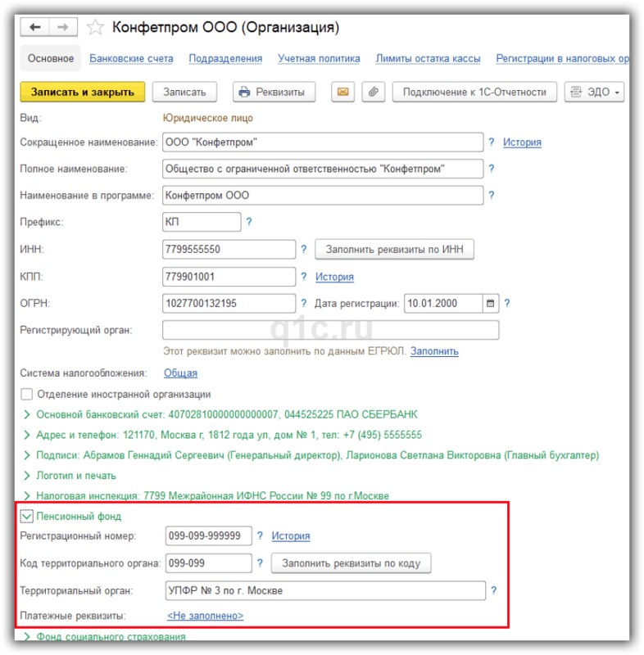Click the help question mark next to ИНН

point(303,250)
